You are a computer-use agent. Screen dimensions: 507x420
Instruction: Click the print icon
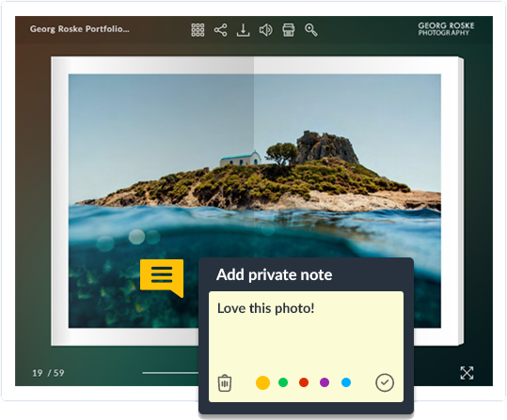pos(289,30)
